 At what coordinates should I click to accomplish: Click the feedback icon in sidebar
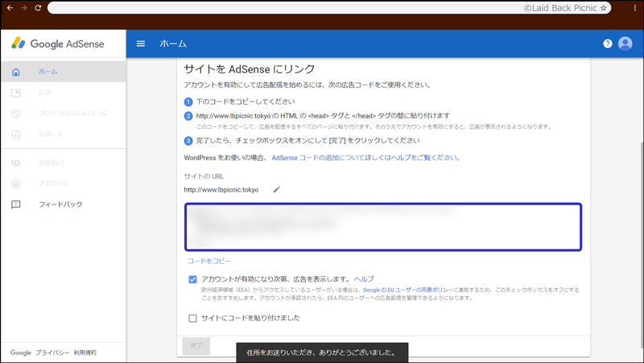(x=16, y=204)
